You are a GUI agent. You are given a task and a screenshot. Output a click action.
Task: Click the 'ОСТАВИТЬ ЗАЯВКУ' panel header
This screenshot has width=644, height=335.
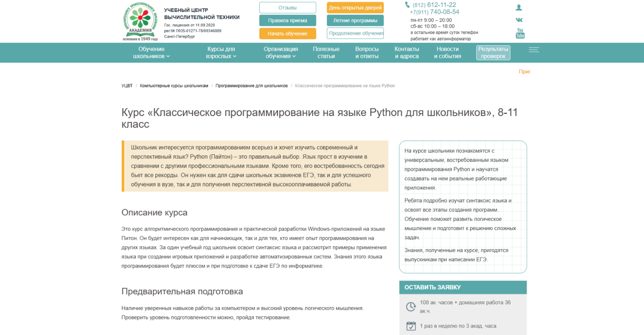pyautogui.click(x=462, y=287)
